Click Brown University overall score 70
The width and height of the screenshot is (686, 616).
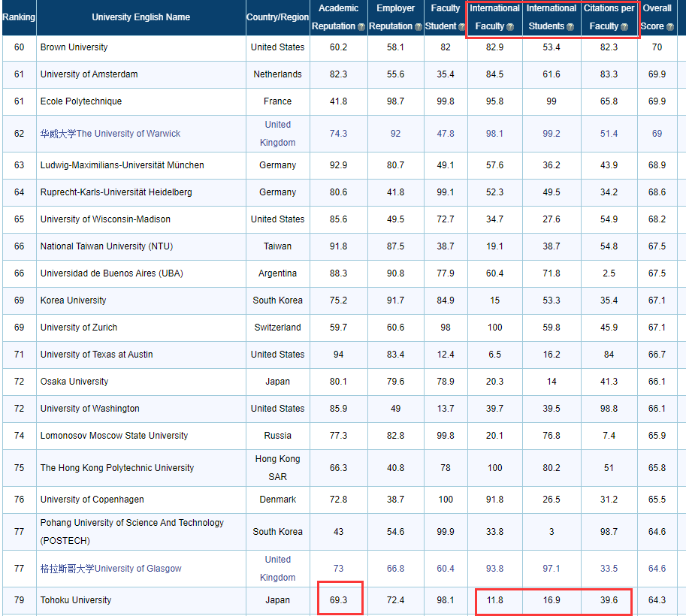pyautogui.click(x=657, y=47)
